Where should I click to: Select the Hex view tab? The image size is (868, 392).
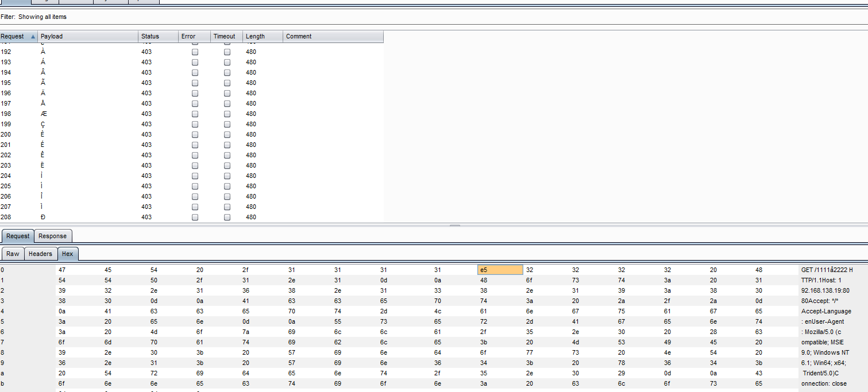pos(67,254)
